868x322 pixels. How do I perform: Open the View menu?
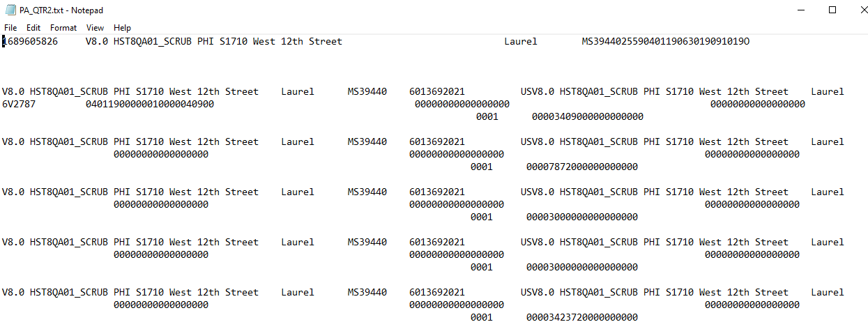95,28
